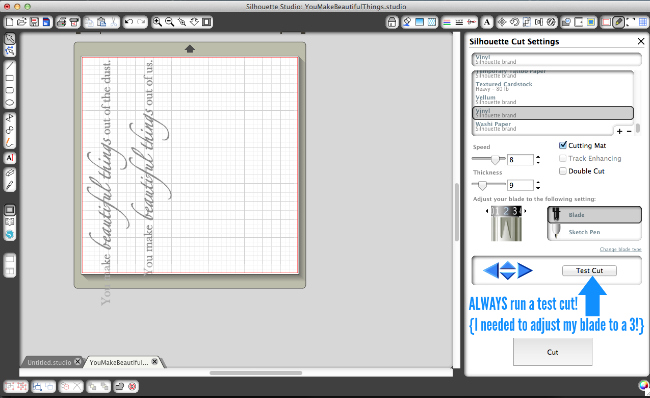
Task: Click the blue SD card save icon
Action: 46,22
